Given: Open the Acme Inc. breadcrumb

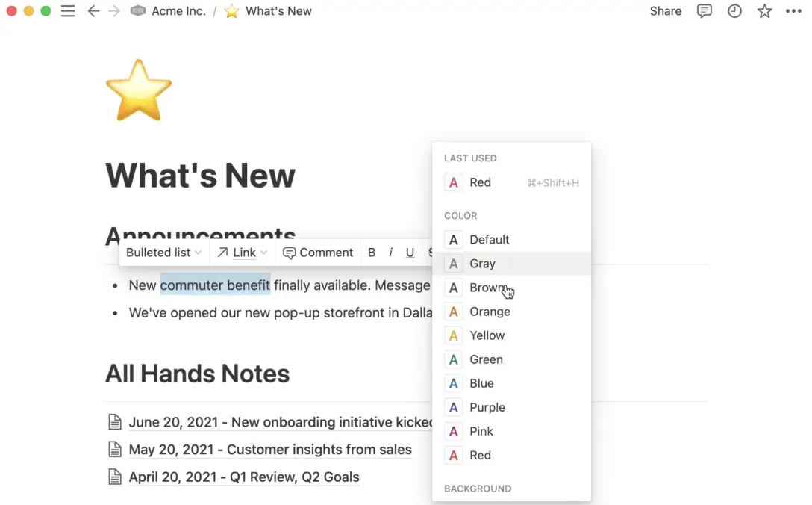Looking at the screenshot, I should [x=178, y=11].
